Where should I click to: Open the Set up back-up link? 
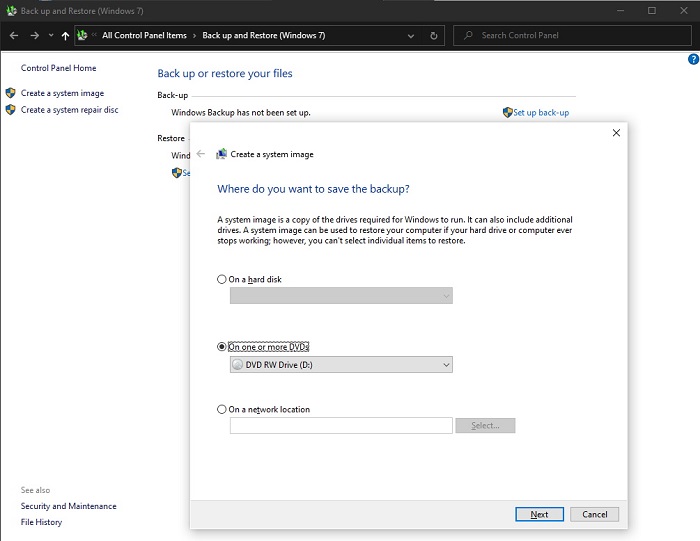540,113
